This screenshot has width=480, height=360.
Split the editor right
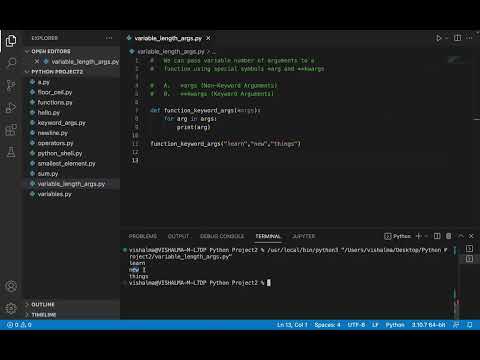pyautogui.click(x=458, y=38)
